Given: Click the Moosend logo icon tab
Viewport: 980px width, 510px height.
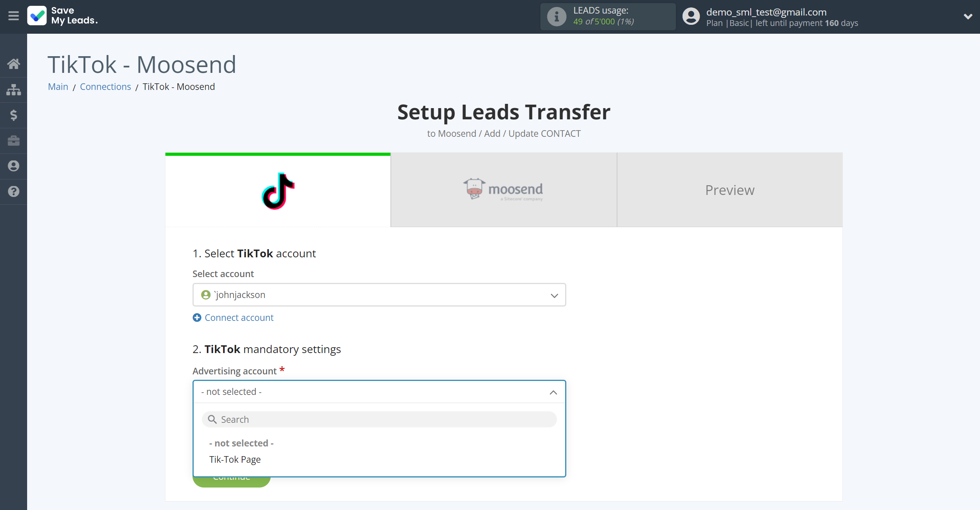Looking at the screenshot, I should [504, 190].
